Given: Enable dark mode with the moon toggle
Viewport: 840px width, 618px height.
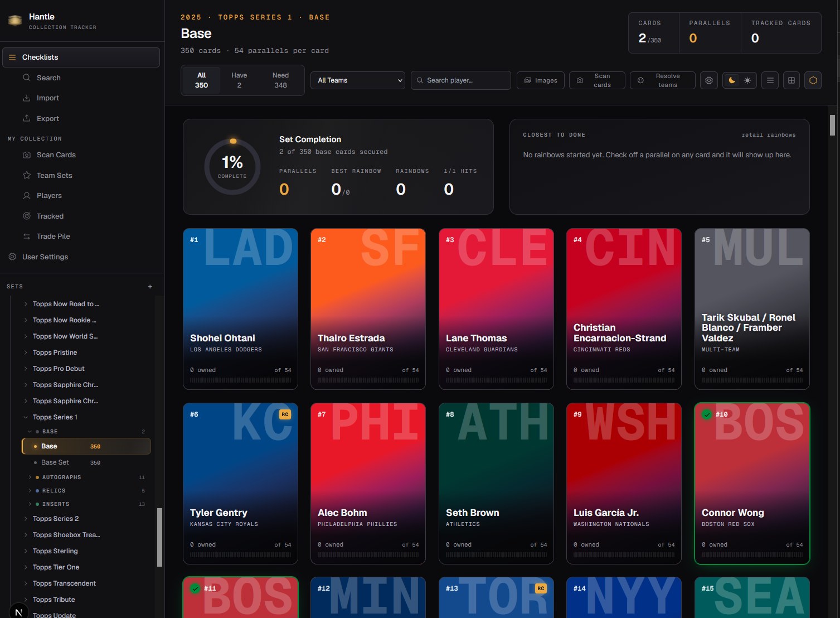Looking at the screenshot, I should pos(732,80).
